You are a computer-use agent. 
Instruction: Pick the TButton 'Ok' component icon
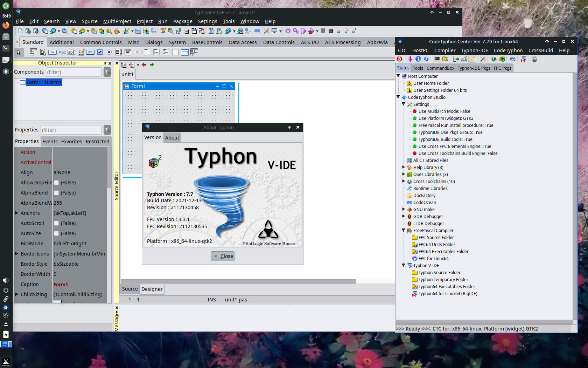52,52
